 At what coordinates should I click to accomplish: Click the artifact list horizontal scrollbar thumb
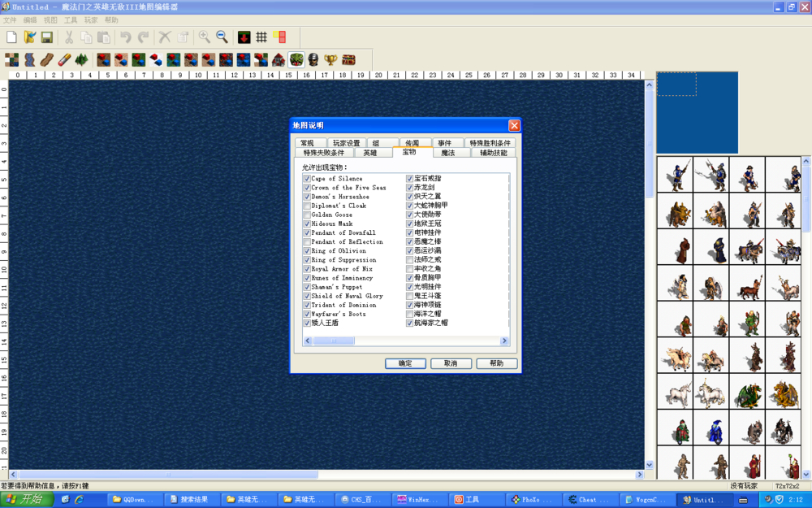(334, 341)
